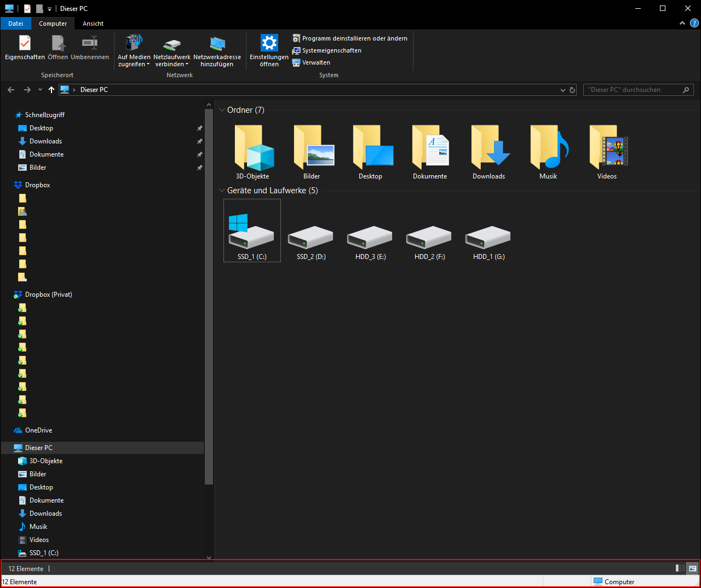701x588 pixels.
Task: Select the SSD_1 (C:) drive under Geräte und Laufwerke
Action: [x=252, y=230]
